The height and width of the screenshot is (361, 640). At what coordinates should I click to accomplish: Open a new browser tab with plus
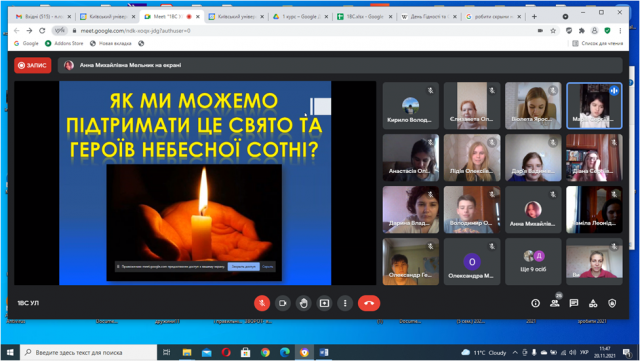pos(534,17)
